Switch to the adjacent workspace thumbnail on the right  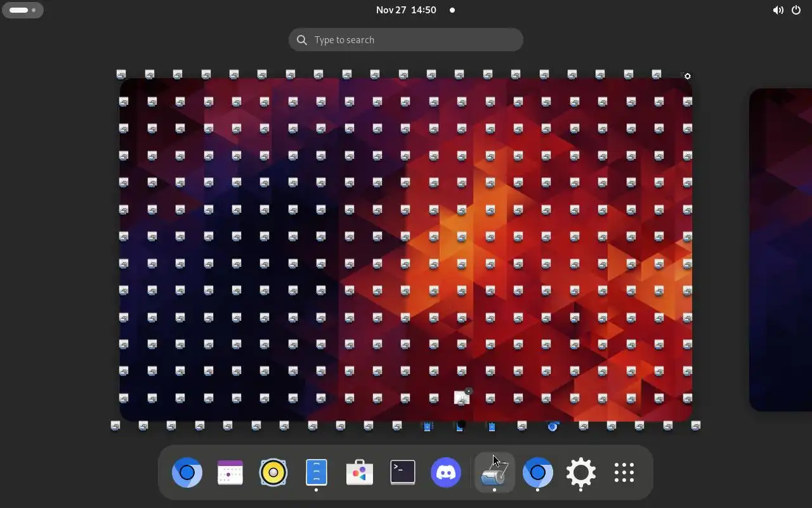[x=781, y=250]
